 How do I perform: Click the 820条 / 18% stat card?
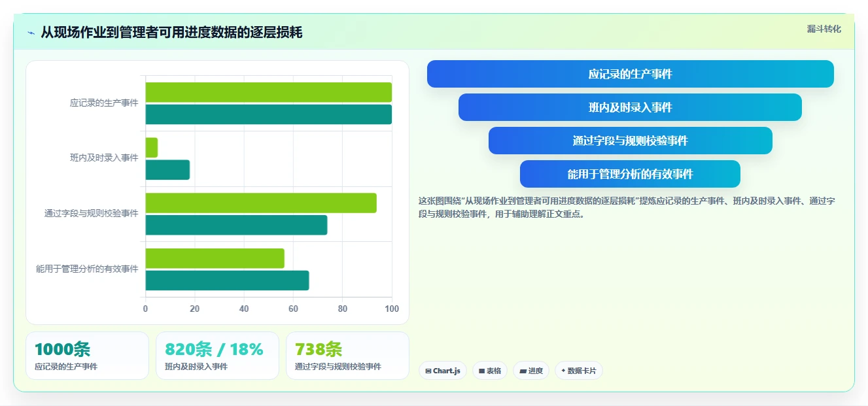tap(217, 356)
